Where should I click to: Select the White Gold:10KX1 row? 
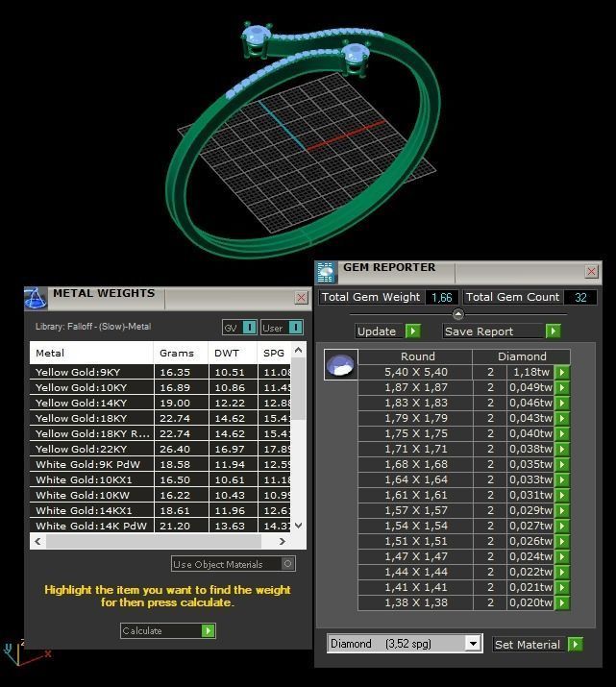coord(160,479)
